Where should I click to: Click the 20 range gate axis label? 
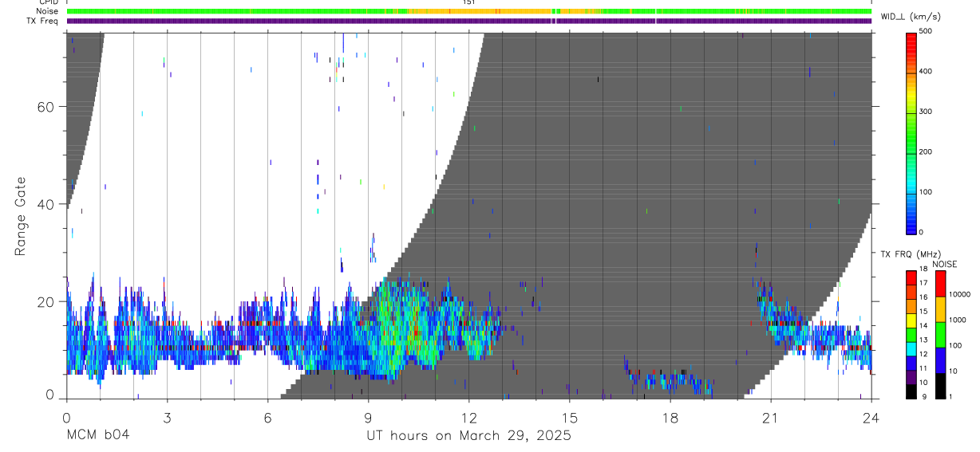(x=47, y=301)
